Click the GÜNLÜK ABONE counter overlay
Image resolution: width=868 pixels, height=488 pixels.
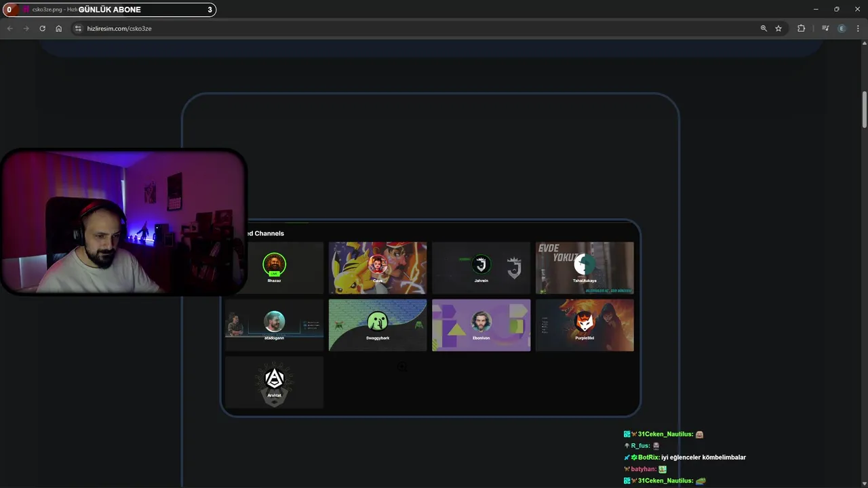[109, 9]
